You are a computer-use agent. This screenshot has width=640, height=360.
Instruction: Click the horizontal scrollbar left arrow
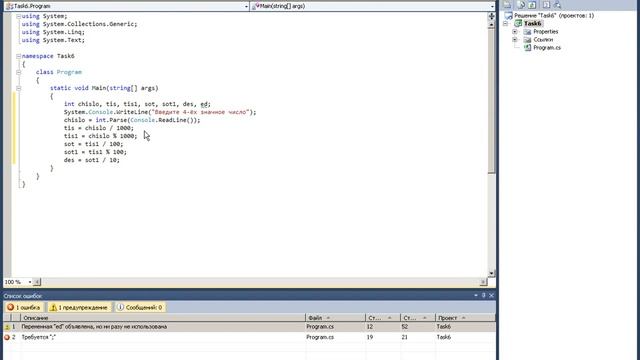tap(37, 282)
